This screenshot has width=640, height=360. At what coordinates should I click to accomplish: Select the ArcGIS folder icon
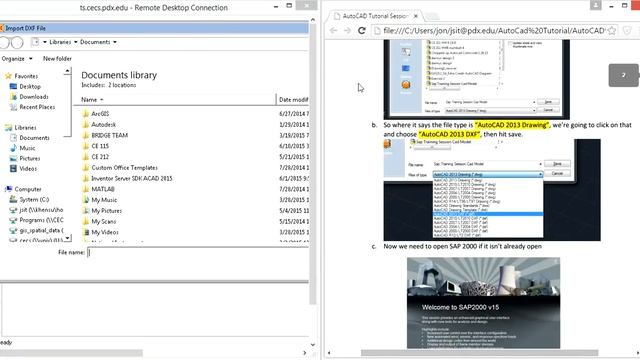pyautogui.click(x=86, y=114)
